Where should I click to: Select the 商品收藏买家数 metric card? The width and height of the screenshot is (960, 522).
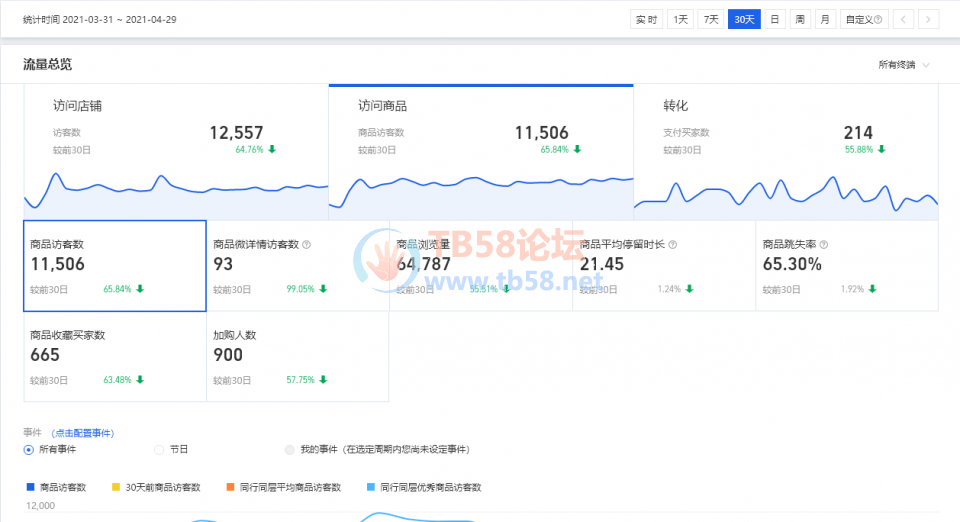click(x=115, y=357)
